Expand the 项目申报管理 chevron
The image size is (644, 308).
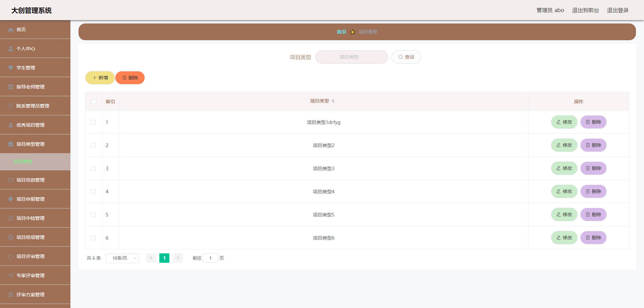coord(62,199)
